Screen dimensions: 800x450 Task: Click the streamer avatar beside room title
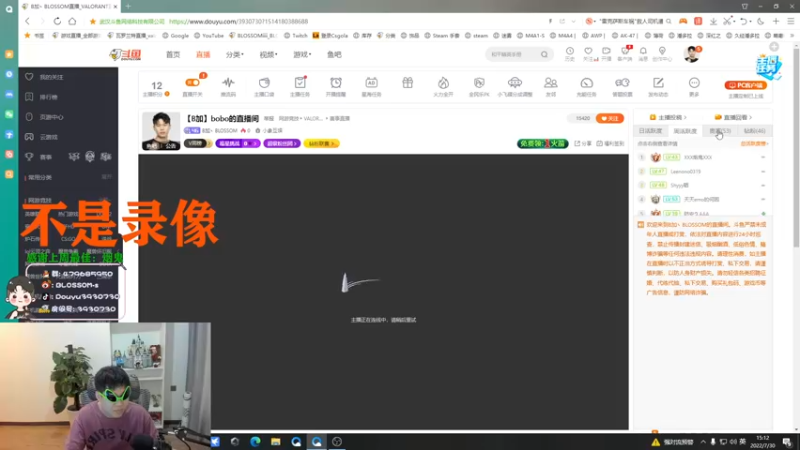pos(161,131)
